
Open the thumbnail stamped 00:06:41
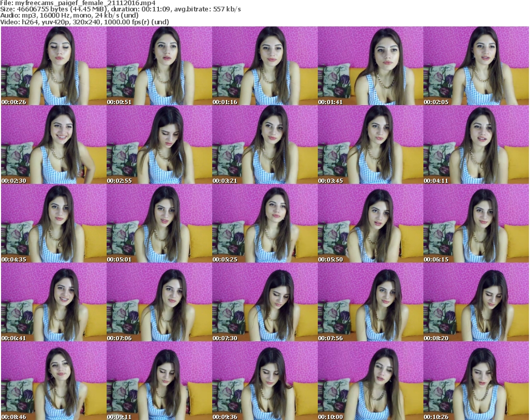coord(54,302)
